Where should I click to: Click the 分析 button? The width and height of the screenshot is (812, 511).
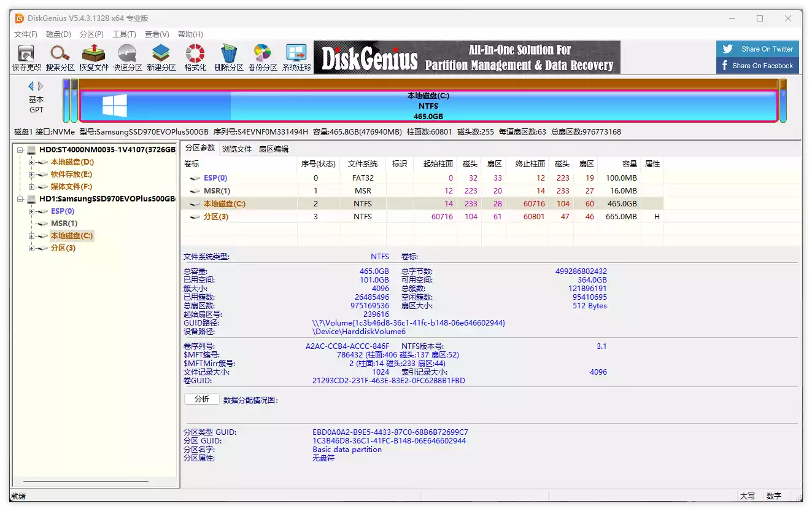[202, 399]
